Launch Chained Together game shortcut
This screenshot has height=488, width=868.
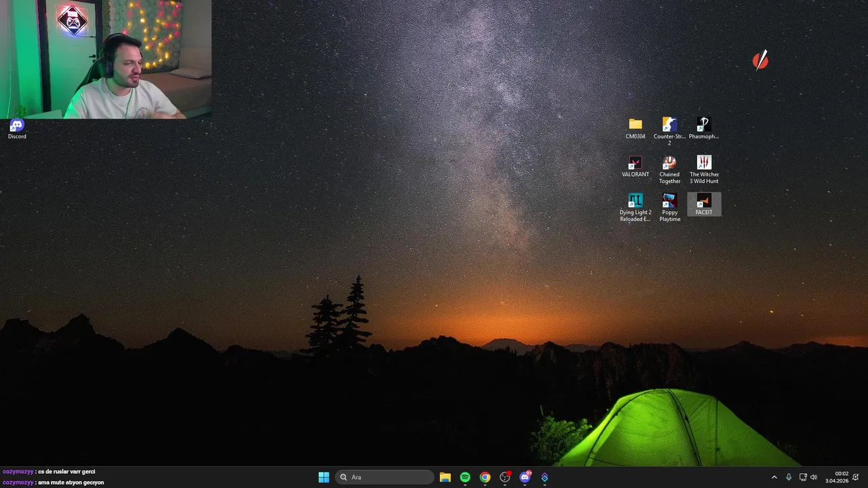[669, 169]
